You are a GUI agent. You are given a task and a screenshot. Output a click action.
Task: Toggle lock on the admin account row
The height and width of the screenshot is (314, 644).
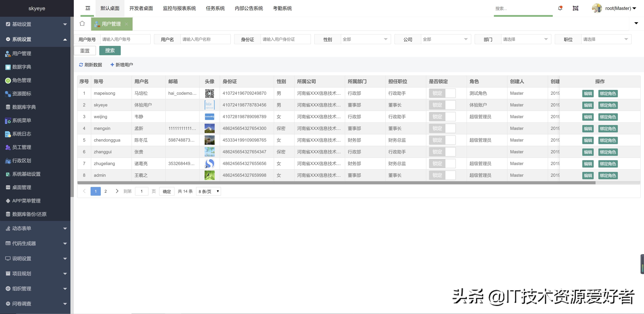443,175
